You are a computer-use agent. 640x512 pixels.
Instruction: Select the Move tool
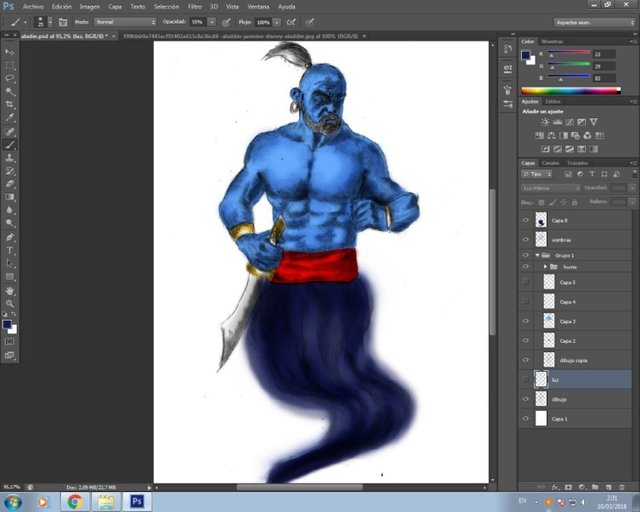[x=9, y=52]
